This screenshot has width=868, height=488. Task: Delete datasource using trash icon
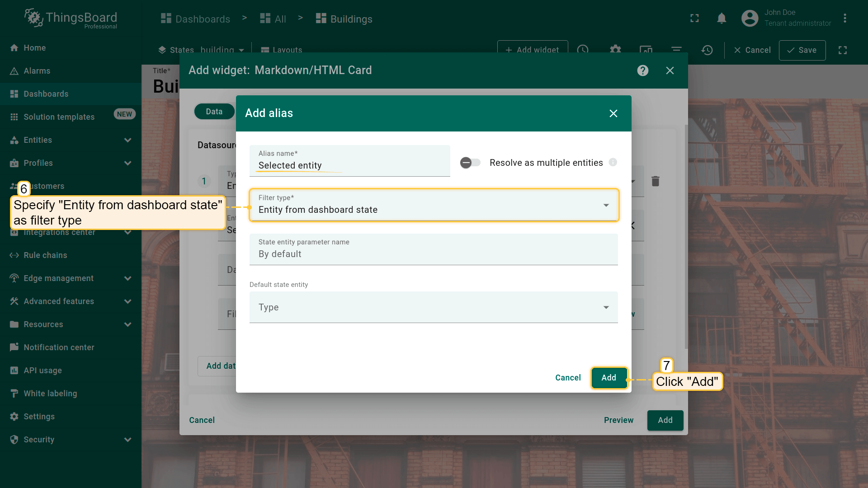656,181
